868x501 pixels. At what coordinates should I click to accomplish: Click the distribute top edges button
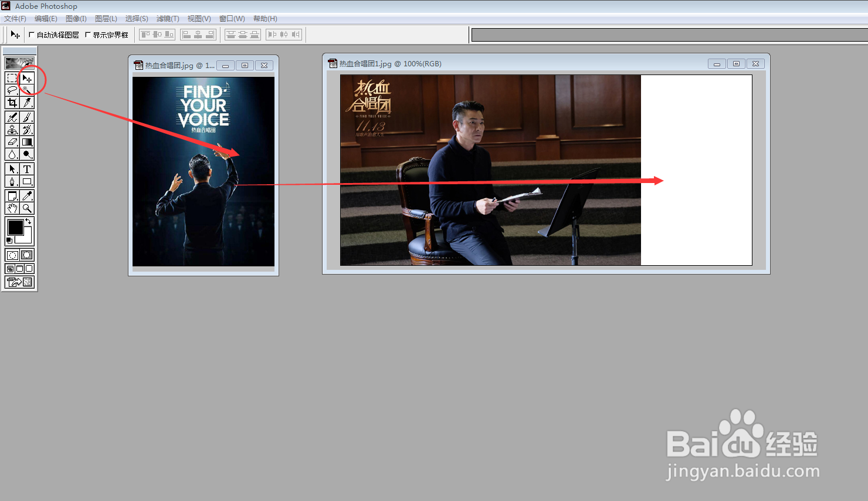231,35
